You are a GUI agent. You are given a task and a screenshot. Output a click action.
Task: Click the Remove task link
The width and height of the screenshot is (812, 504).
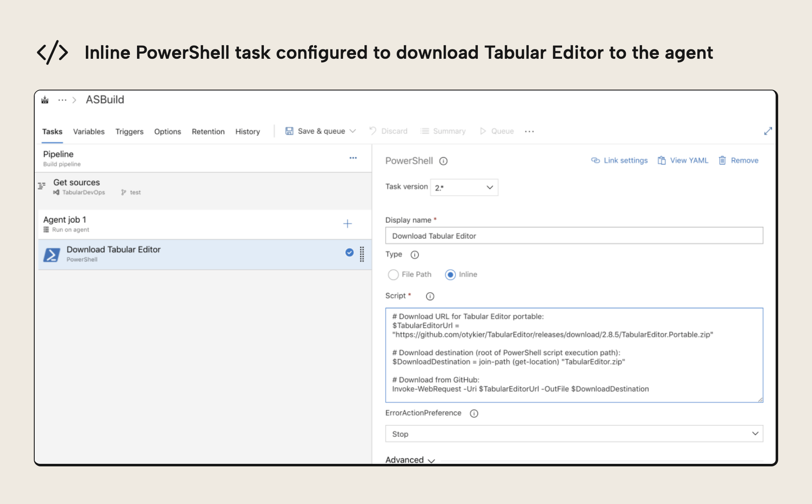pyautogui.click(x=738, y=160)
